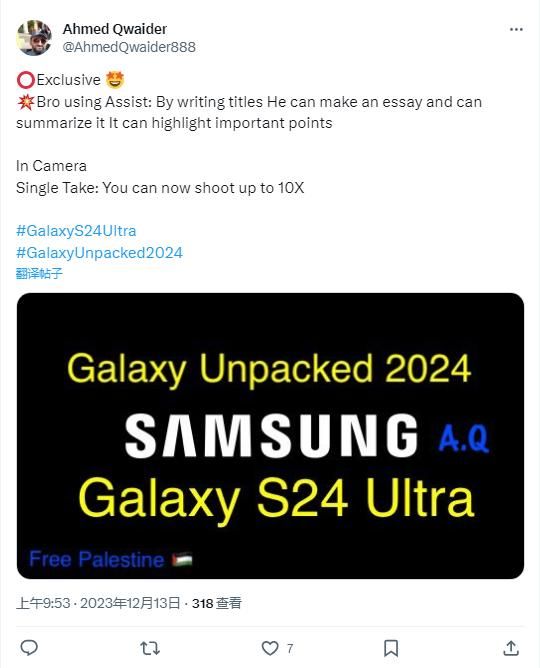Viewport: 540px width, 668px height.
Task: Open the #GalaxyS24Ultra hashtag
Action: tap(76, 231)
